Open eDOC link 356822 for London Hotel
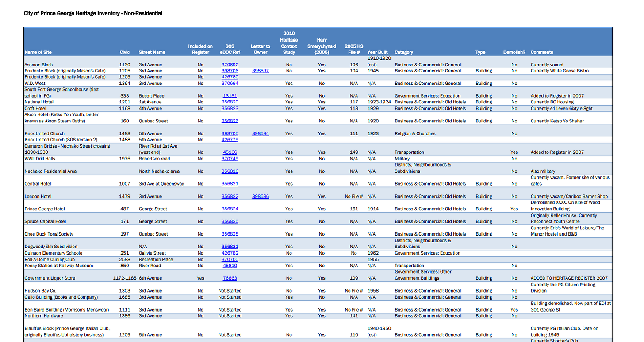This screenshot has height=342, width=644. (230, 197)
